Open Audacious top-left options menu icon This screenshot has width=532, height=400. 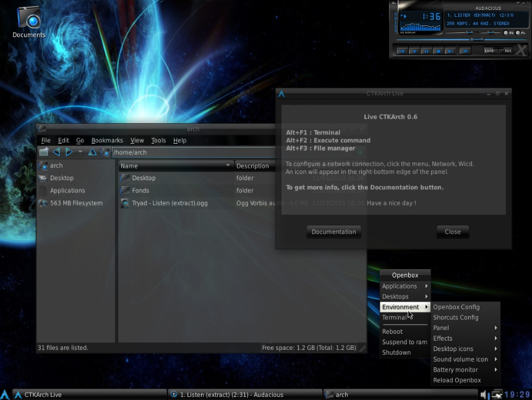click(x=394, y=3)
